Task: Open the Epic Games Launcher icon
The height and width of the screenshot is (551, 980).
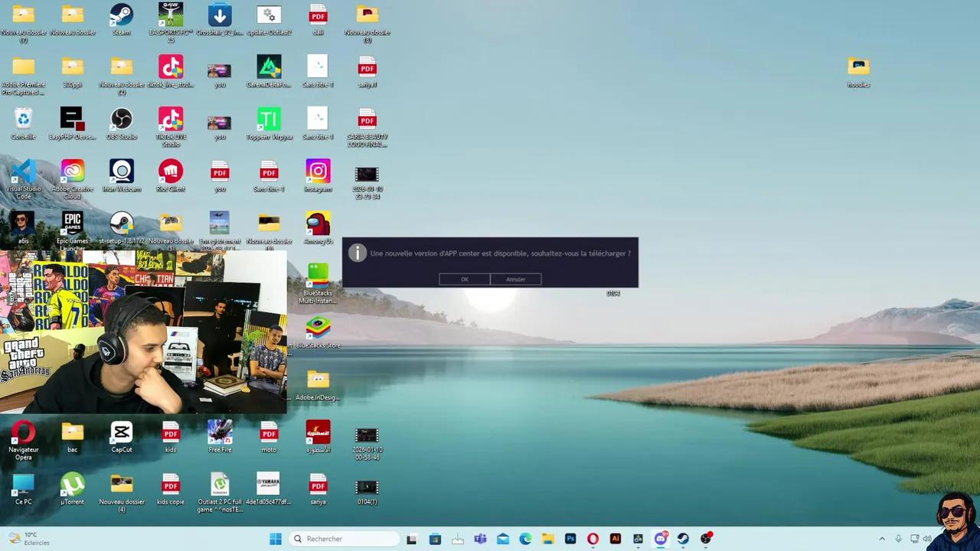Action: tap(72, 223)
